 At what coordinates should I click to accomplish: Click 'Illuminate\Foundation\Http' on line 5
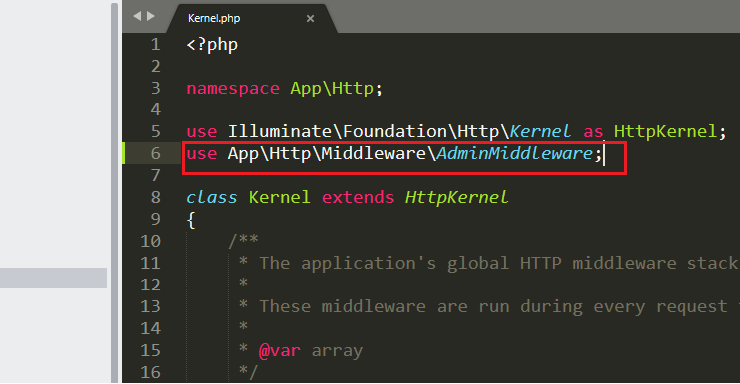tap(363, 132)
